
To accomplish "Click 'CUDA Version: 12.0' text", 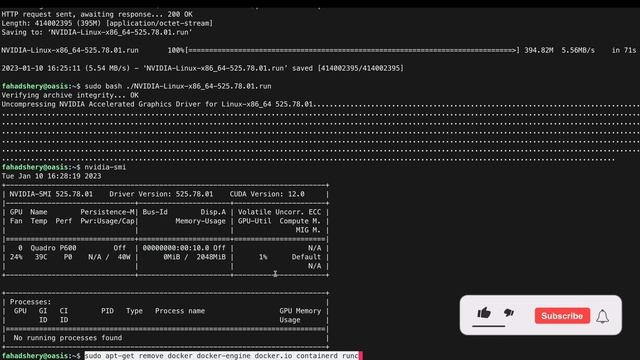I will click(x=267, y=194).
